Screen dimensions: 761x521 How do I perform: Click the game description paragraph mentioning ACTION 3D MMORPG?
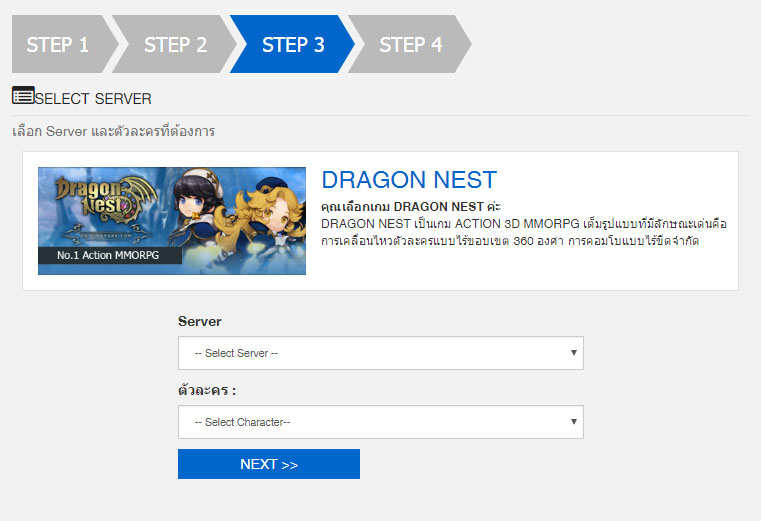[524, 232]
